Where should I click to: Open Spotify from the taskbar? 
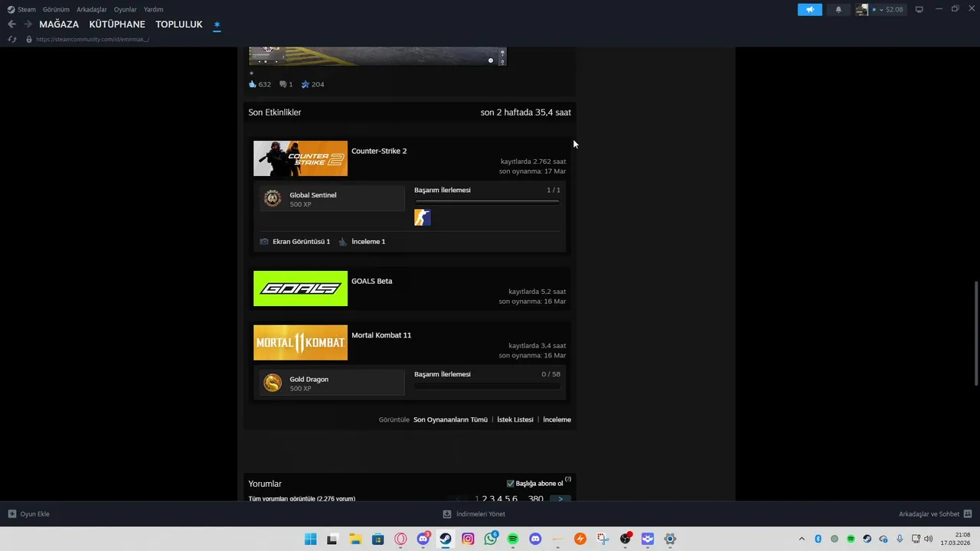pyautogui.click(x=513, y=539)
